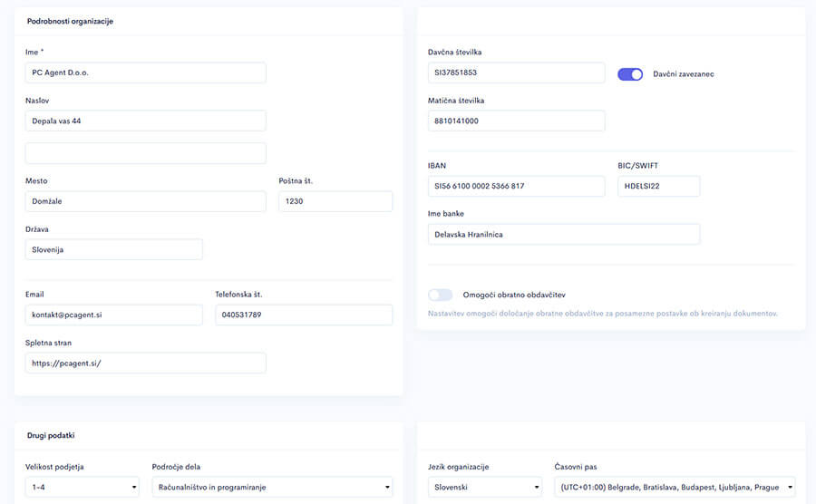
Task: Click the BIC/SWIFT field with HDELSI22
Action: click(x=658, y=186)
